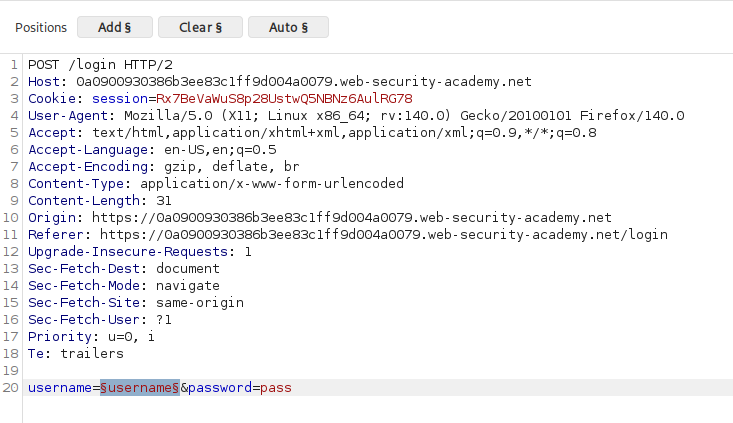733x423 pixels.
Task: Click the Sec-Fetch-User header name
Action: click(x=84, y=320)
